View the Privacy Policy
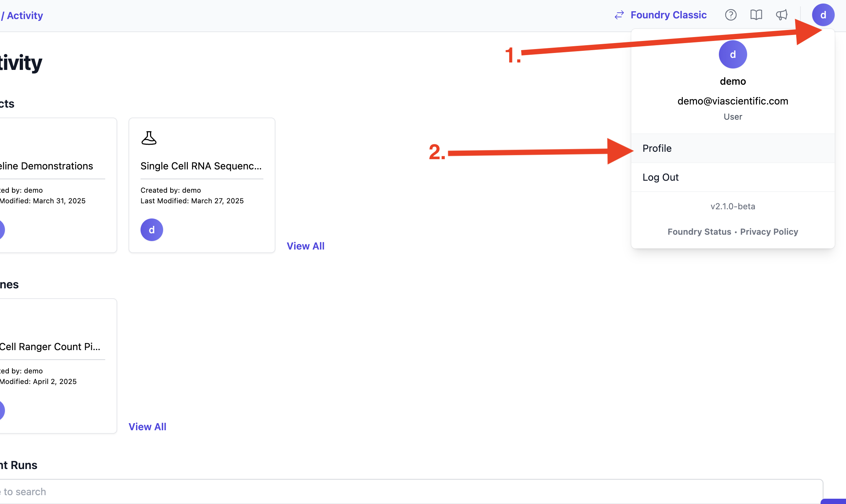The height and width of the screenshot is (504, 846). (x=769, y=232)
